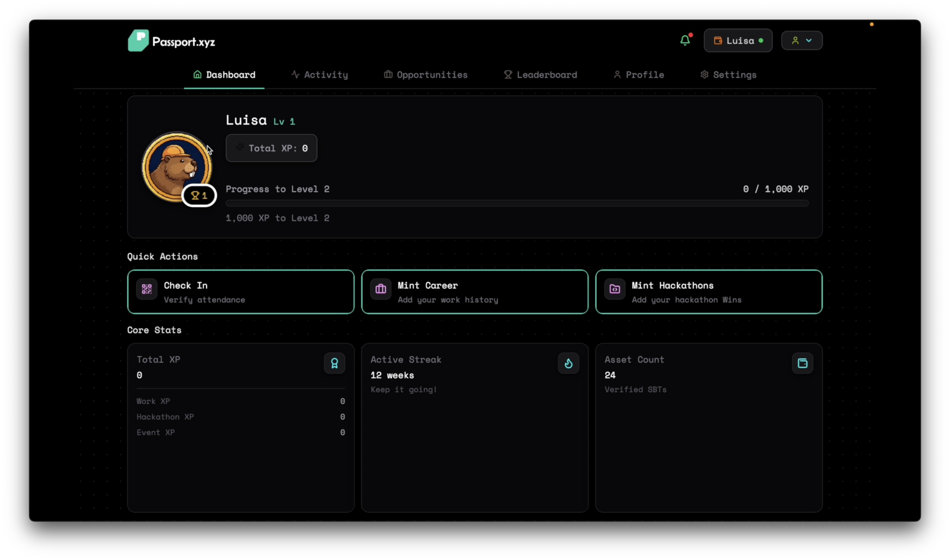Click the QR code Check In icon
Viewport: 950px width, 560px height.
click(x=147, y=289)
